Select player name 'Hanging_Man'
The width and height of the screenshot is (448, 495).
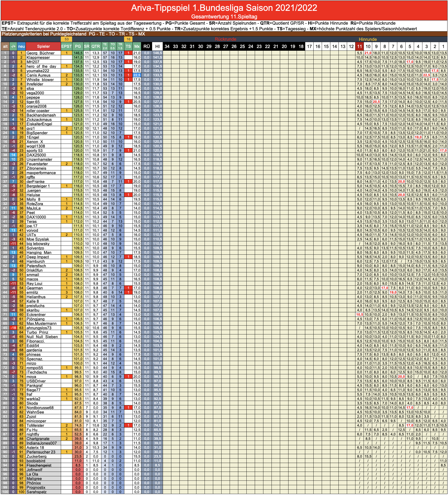[39, 252]
